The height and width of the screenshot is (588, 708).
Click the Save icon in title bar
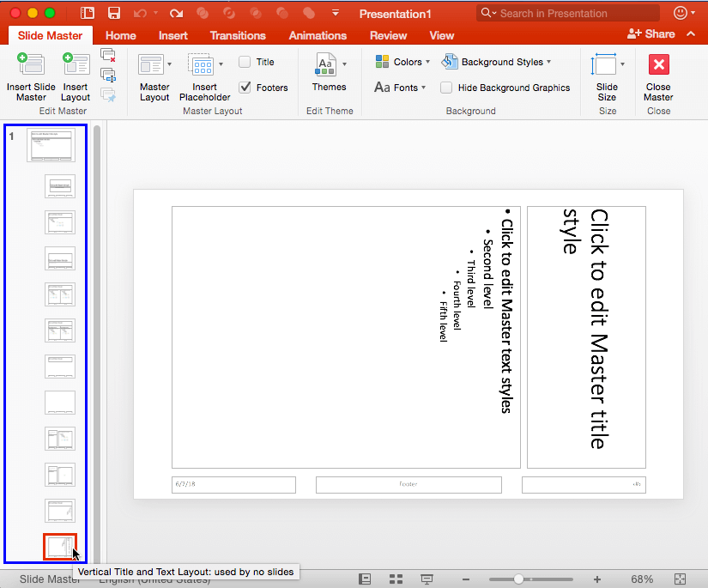tap(113, 13)
